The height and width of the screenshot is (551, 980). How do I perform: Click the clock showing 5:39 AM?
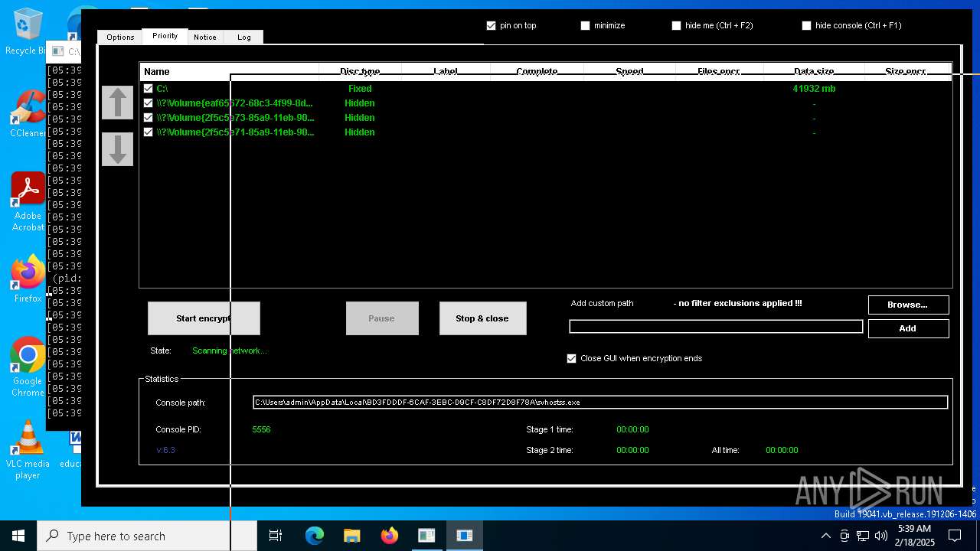click(x=913, y=529)
